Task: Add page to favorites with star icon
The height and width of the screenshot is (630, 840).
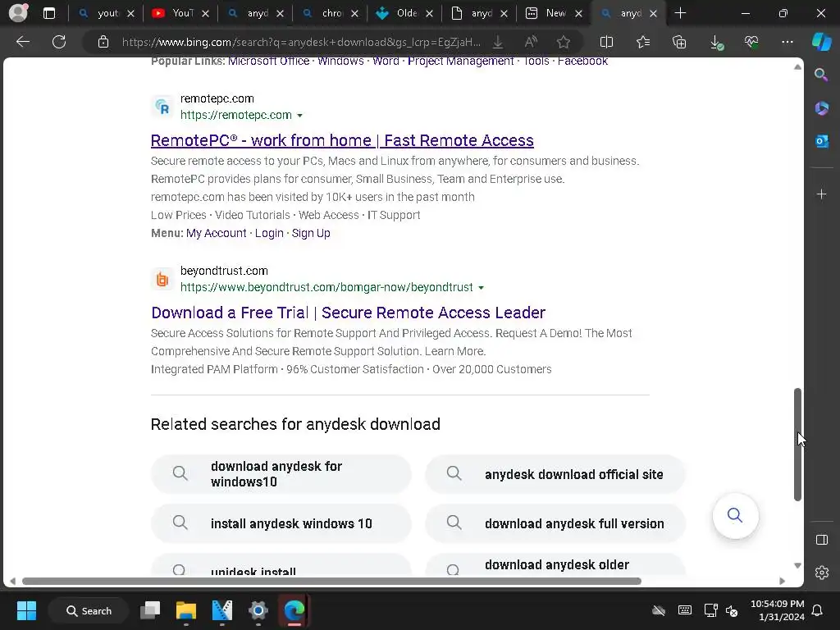Action: pos(563,42)
